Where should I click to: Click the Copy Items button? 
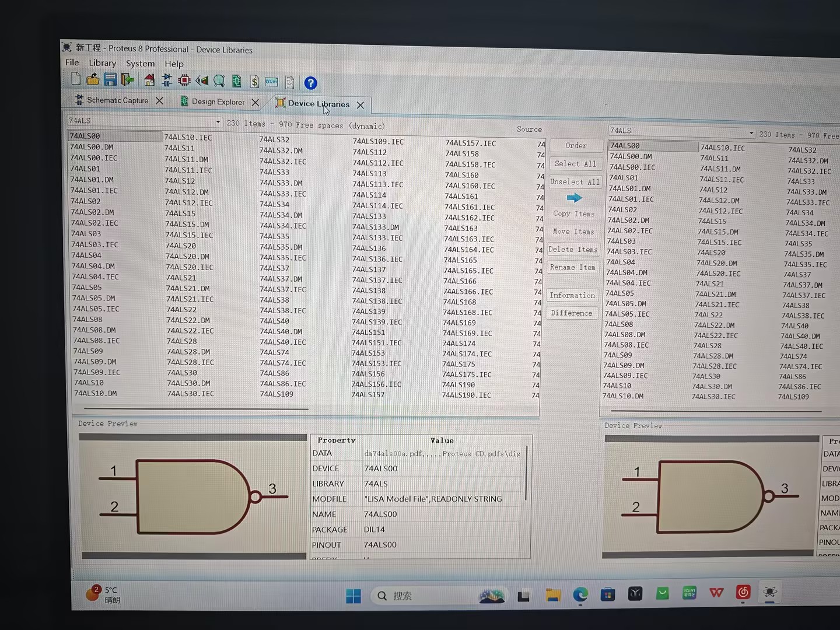(574, 214)
